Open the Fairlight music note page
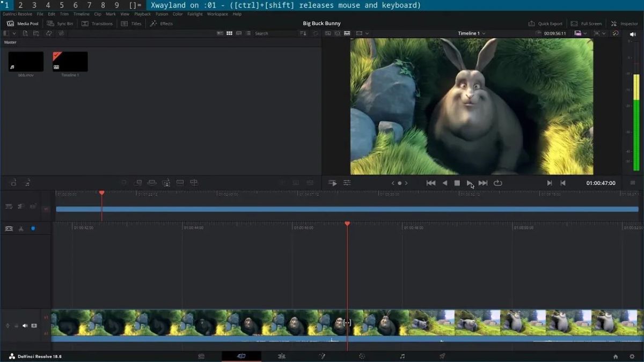 click(x=402, y=356)
